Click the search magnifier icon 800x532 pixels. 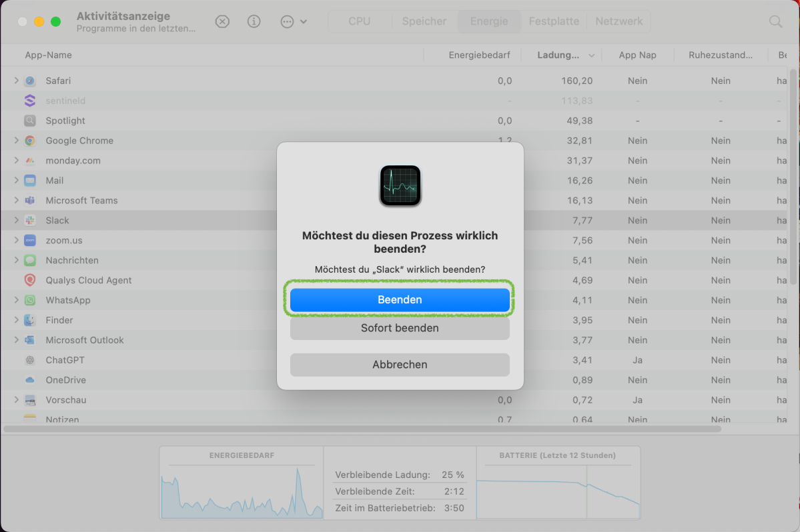pos(775,21)
